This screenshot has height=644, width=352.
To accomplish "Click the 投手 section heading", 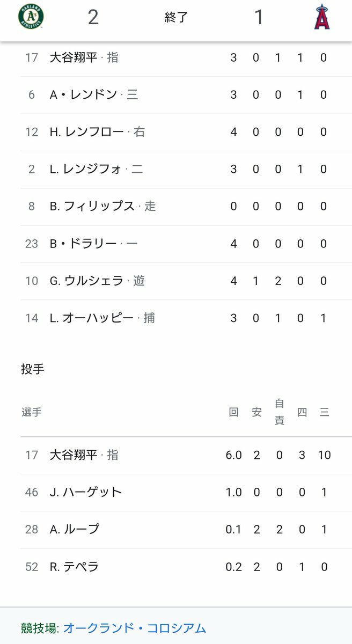I will pos(32,369).
